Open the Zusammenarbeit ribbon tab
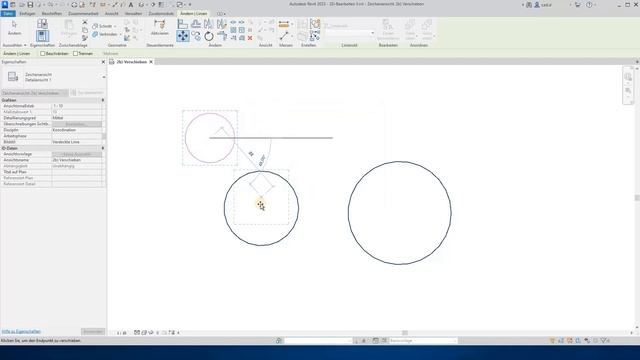This screenshot has width=640, height=360. [x=83, y=13]
